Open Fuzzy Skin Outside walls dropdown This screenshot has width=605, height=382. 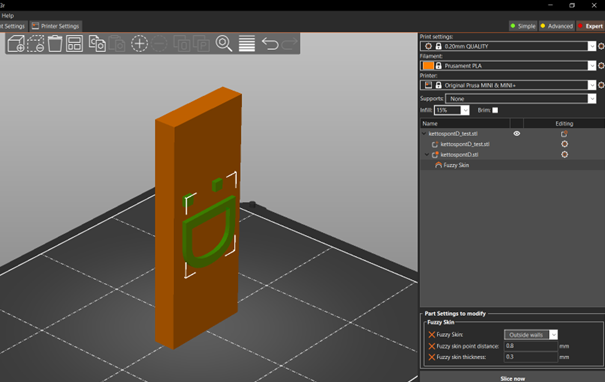(x=553, y=335)
